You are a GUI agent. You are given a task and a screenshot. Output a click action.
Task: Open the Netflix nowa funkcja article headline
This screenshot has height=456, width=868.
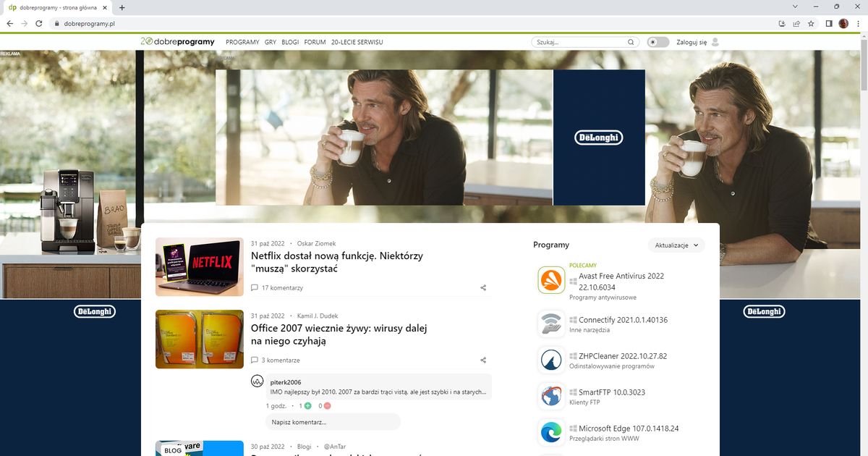click(x=336, y=262)
